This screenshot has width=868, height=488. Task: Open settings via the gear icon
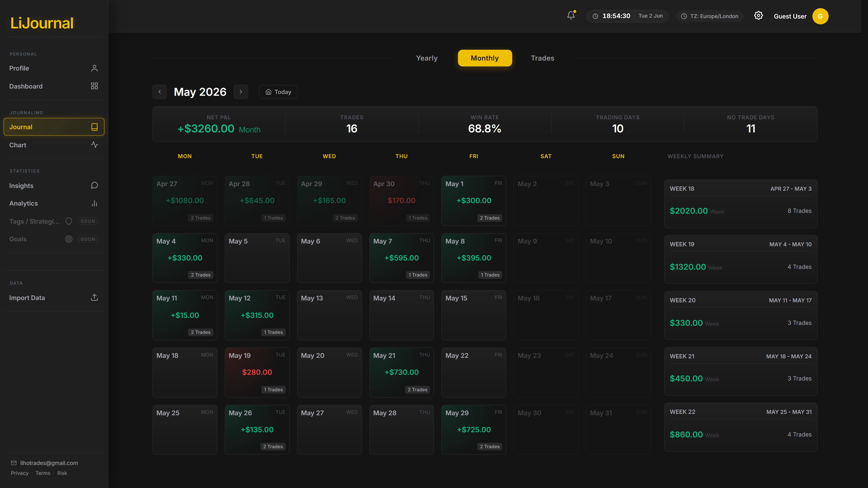759,16
